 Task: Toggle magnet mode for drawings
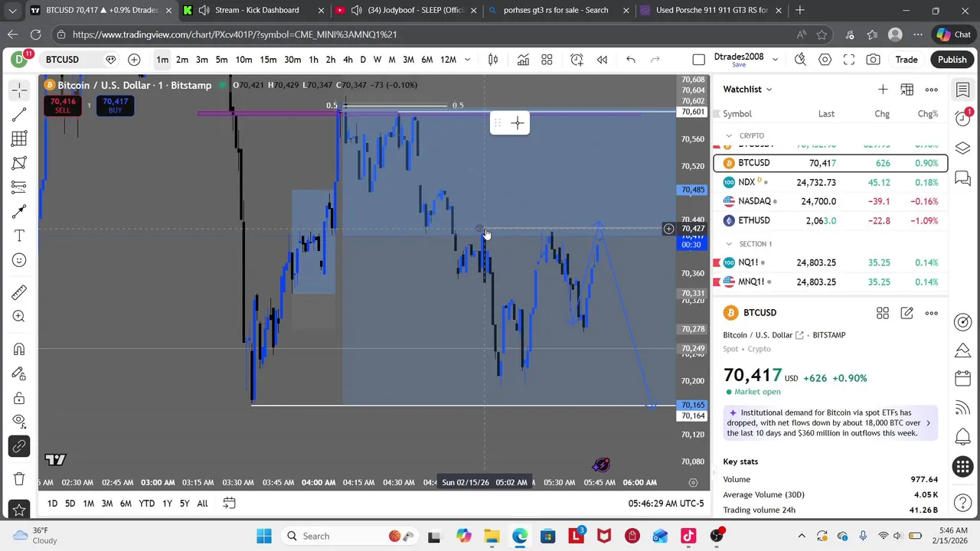19,349
